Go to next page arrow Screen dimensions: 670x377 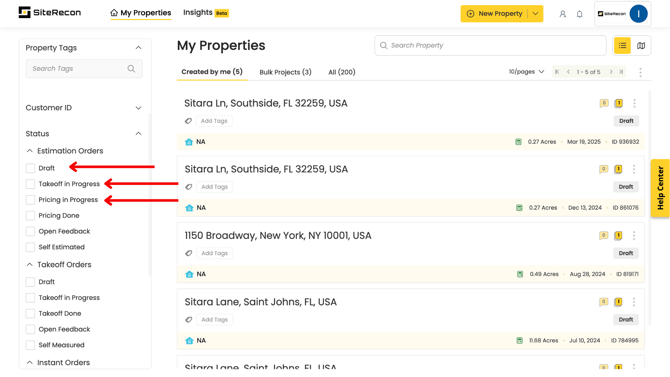coord(611,72)
